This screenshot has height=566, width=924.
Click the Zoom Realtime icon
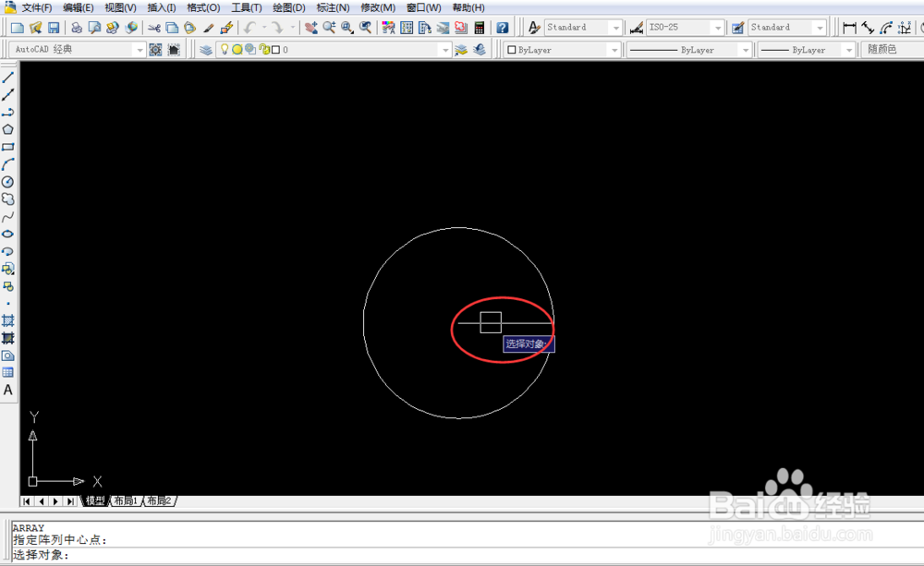pos(329,28)
